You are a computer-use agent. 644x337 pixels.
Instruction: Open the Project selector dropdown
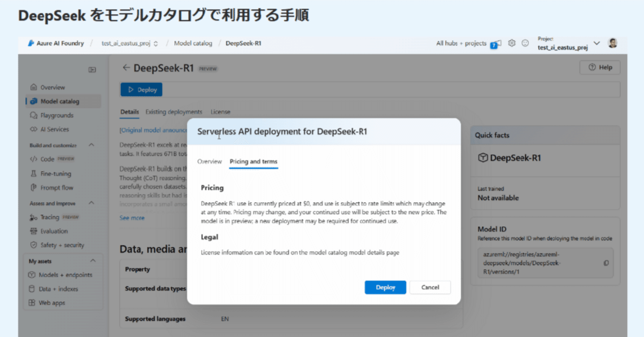click(597, 43)
